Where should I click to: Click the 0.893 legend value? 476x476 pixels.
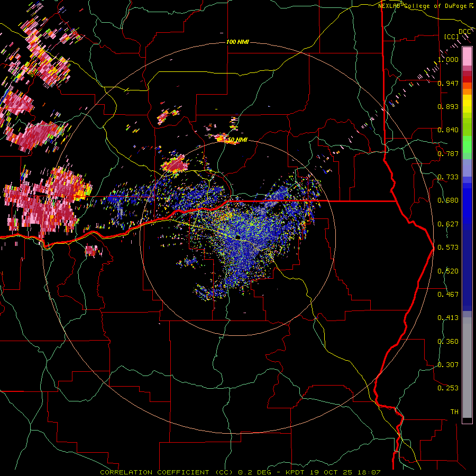pos(448,106)
